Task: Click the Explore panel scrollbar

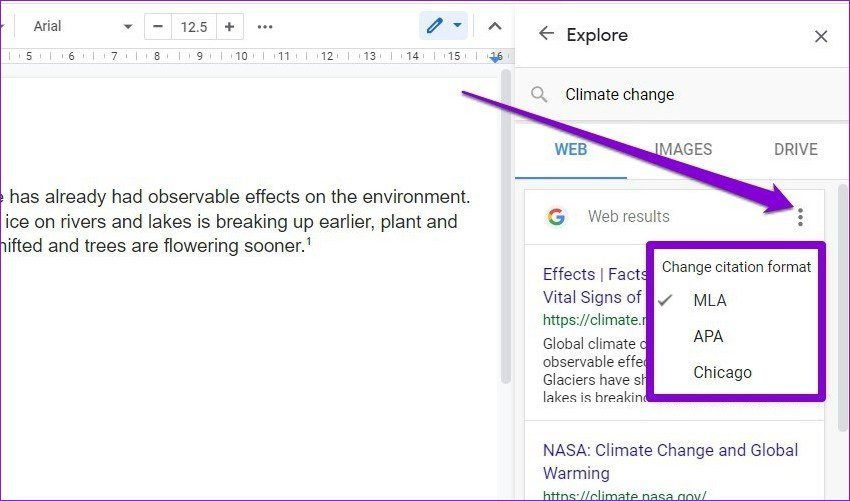Action: point(842,307)
